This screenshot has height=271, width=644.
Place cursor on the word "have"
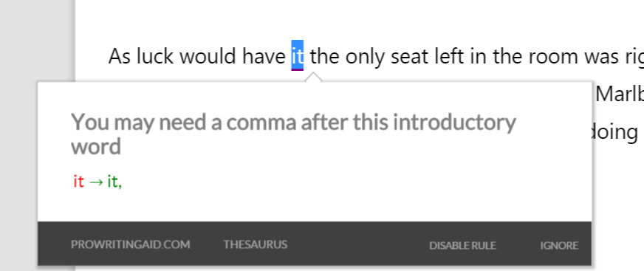(264, 56)
